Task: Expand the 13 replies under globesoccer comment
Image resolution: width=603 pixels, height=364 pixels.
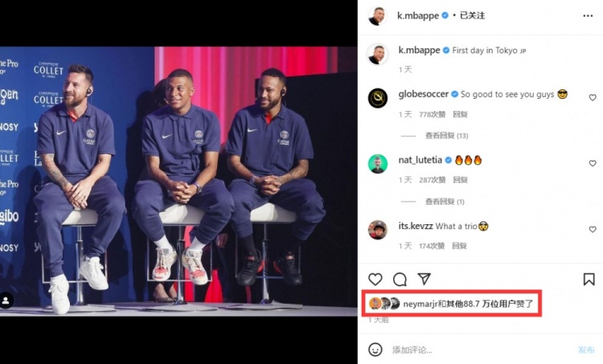Action: 446,135
